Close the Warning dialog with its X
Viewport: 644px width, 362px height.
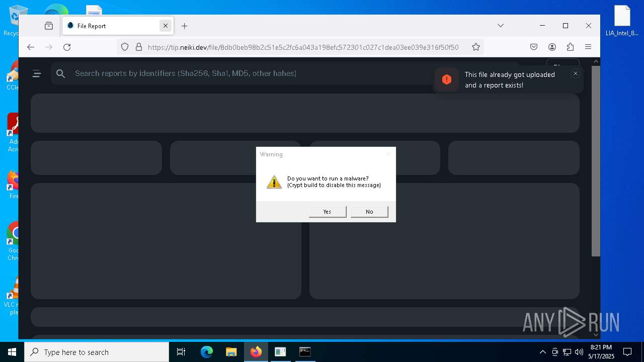(388, 154)
